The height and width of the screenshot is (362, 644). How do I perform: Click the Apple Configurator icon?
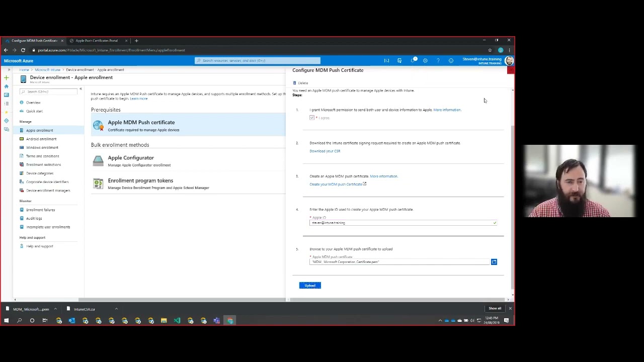pyautogui.click(x=98, y=161)
